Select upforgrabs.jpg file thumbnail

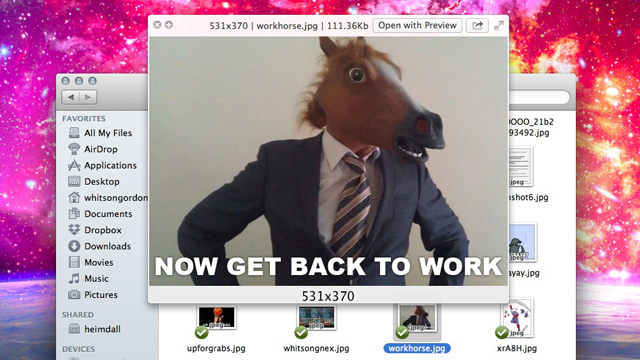(216, 318)
